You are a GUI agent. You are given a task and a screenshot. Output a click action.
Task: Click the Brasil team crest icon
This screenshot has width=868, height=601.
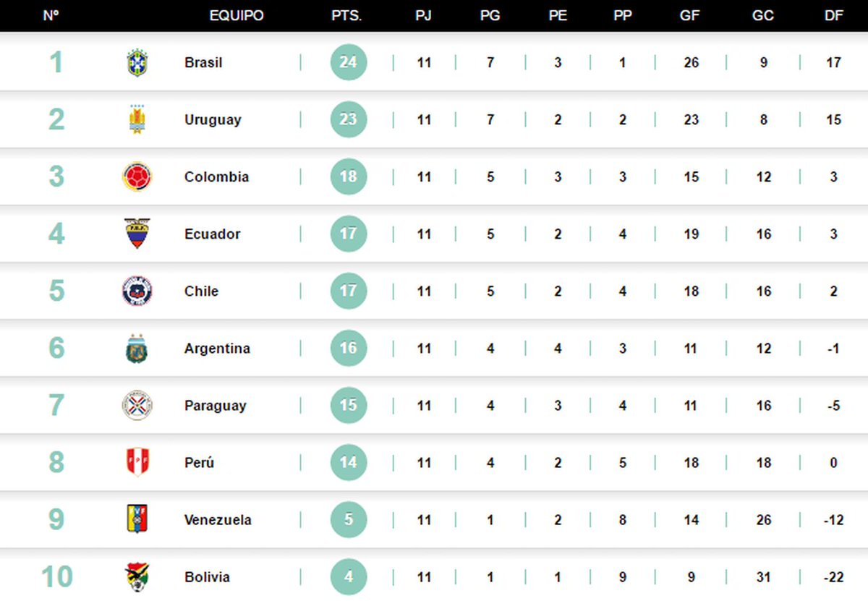tap(136, 63)
